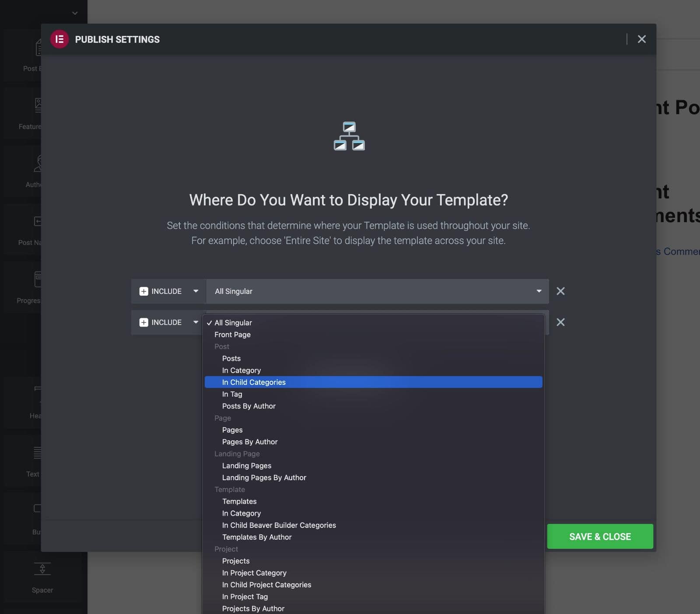Viewport: 700px width, 614px height.
Task: Click the Elementor logo badge
Action: tap(59, 39)
